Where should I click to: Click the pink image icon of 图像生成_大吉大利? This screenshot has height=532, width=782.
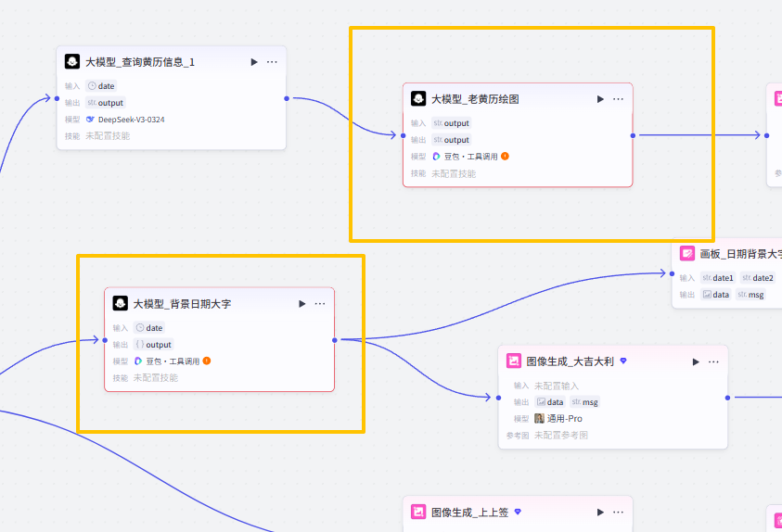click(x=514, y=361)
